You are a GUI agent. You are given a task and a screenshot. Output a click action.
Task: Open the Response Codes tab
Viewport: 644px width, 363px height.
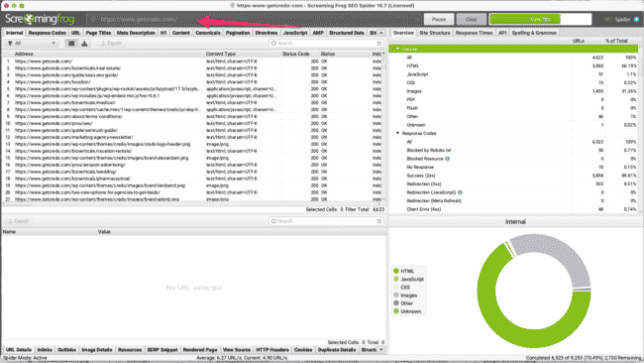(x=48, y=33)
